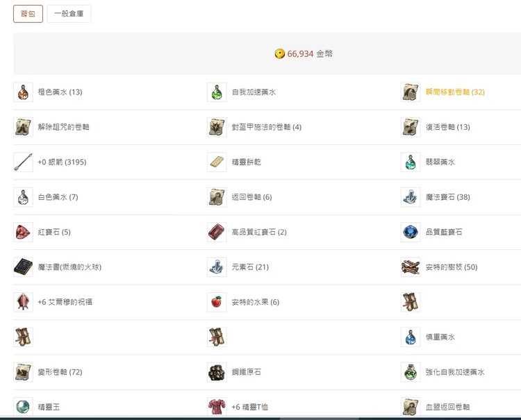Select the 自我加速藥水 item name
521x420 pixels.
pos(254,92)
